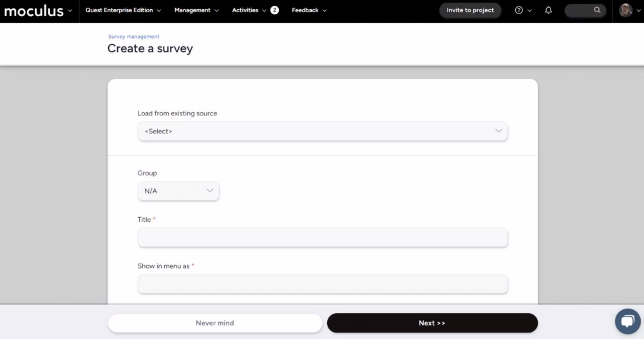Open the Group N/A dropdown

(x=178, y=191)
